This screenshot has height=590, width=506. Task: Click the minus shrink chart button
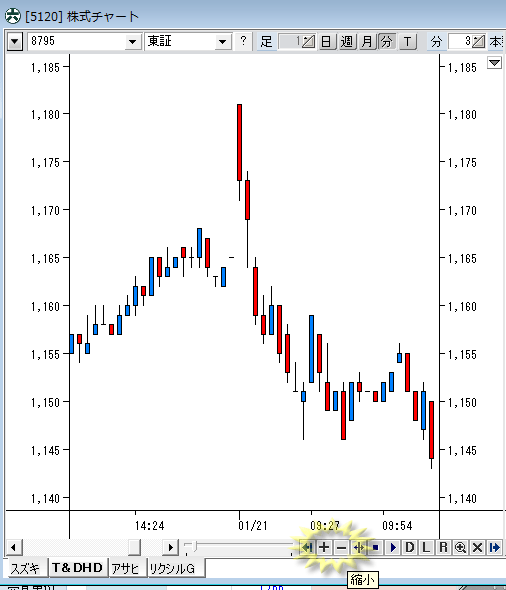click(x=341, y=547)
